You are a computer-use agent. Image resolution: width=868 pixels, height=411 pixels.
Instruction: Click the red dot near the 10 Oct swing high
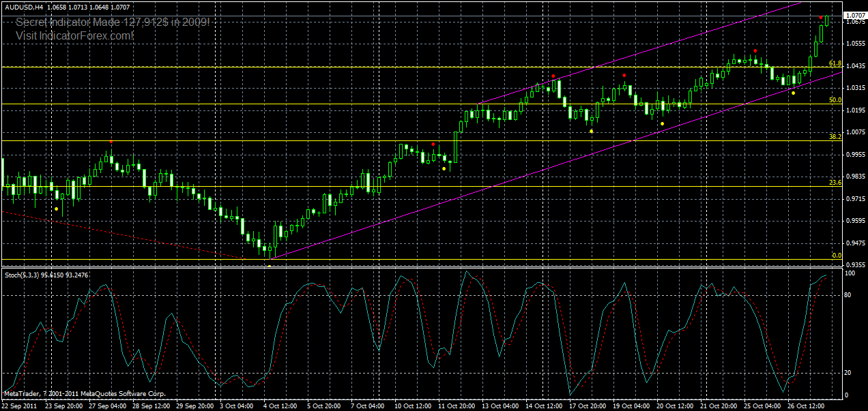point(433,144)
